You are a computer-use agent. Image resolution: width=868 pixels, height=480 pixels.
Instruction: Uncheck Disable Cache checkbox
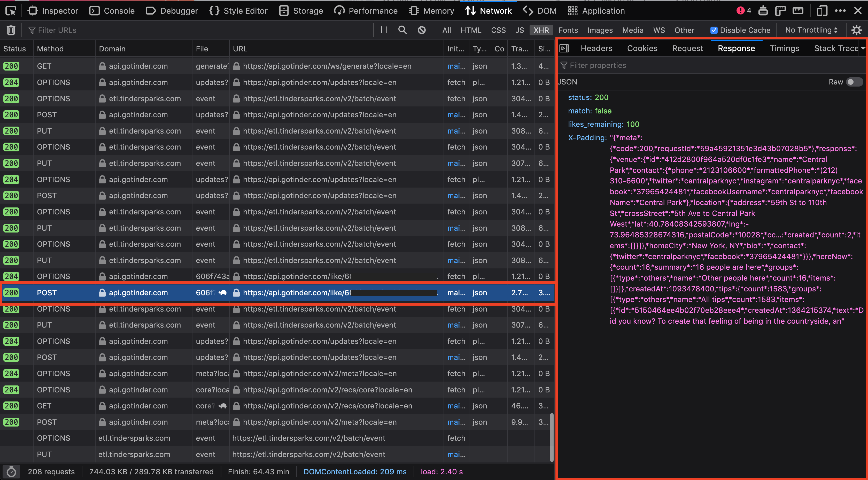714,30
